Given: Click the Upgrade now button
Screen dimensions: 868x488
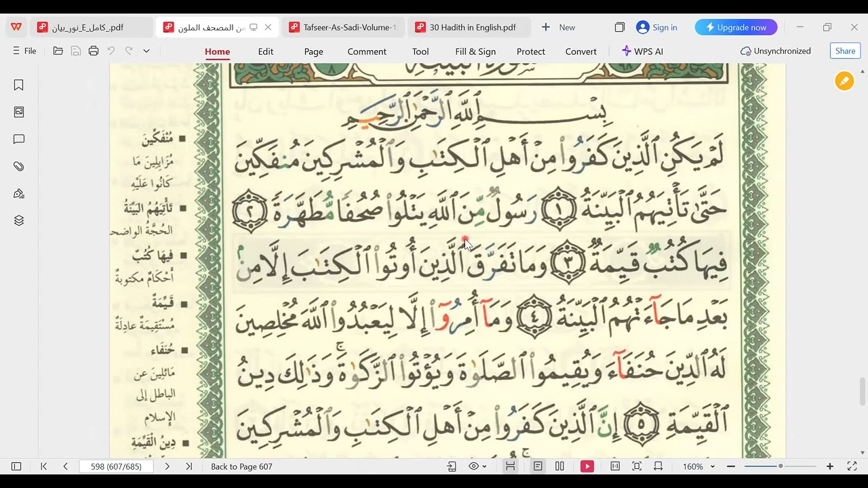Looking at the screenshot, I should click(x=736, y=27).
